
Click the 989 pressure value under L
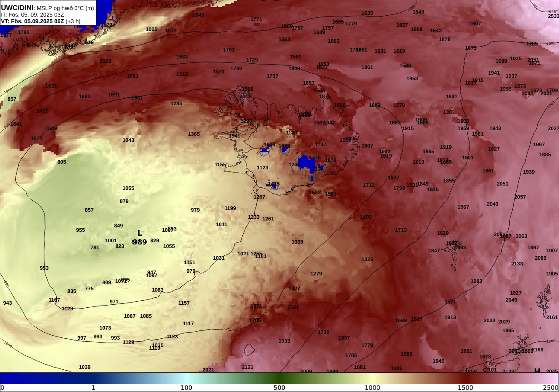(x=140, y=242)
